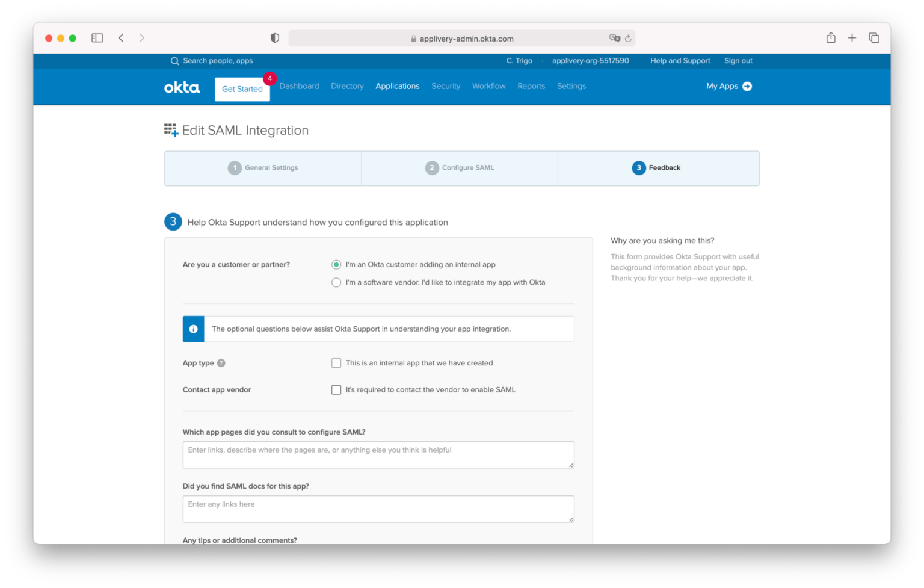Enable the contact vendor to enable SAML checkbox

tap(336, 389)
